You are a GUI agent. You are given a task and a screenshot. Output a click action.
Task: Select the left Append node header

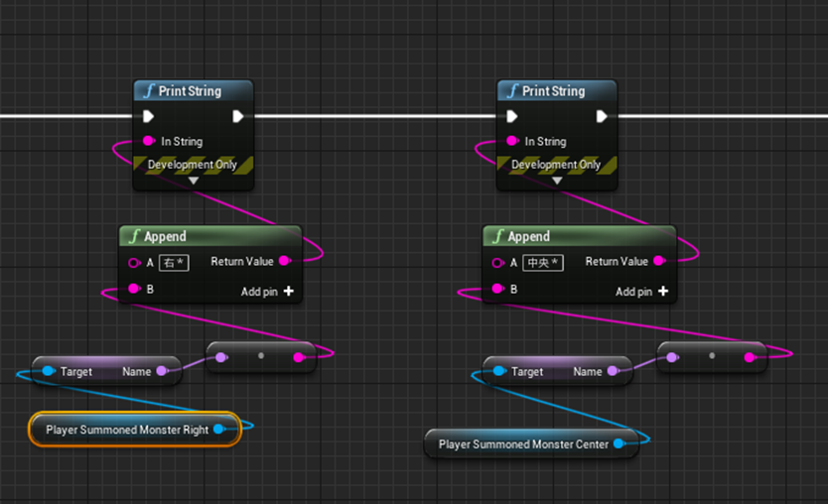tap(210, 236)
